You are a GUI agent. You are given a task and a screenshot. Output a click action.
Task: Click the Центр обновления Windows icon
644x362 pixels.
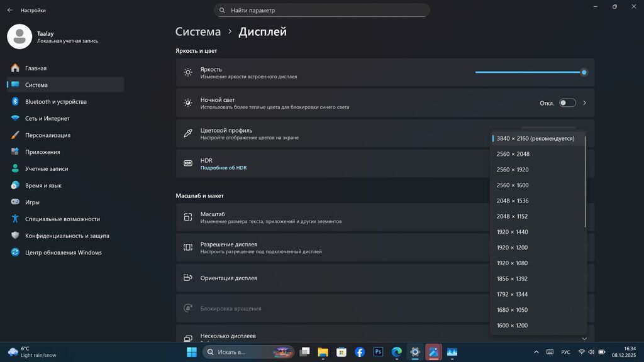[x=15, y=253]
